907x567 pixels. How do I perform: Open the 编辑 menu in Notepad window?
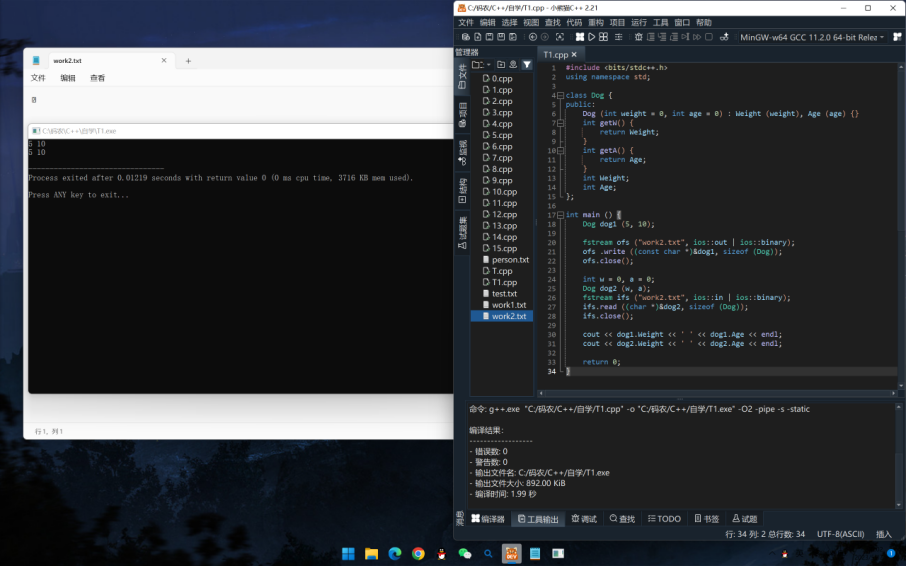click(68, 78)
